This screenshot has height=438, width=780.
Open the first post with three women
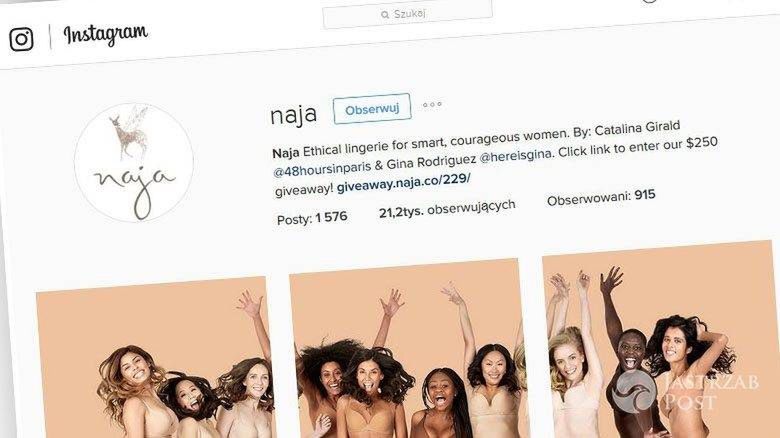pos(155,358)
